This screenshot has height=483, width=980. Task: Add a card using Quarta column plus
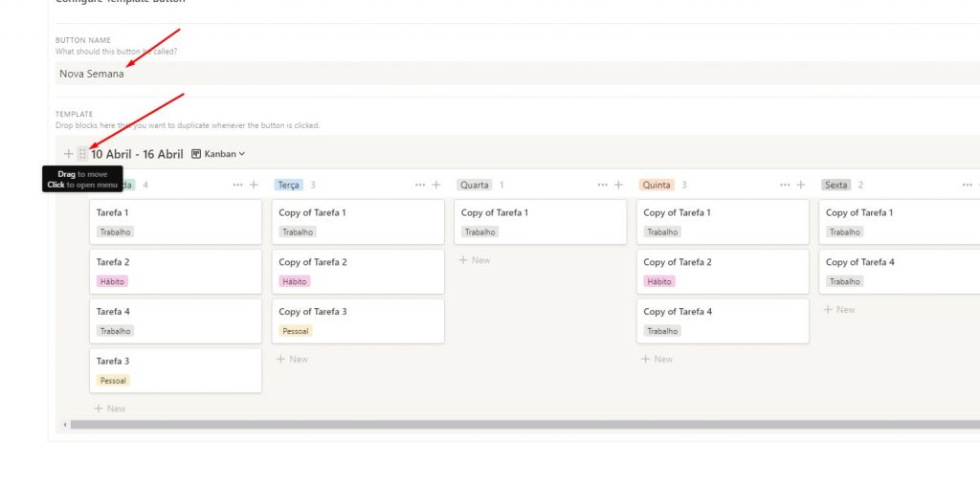[x=619, y=185]
